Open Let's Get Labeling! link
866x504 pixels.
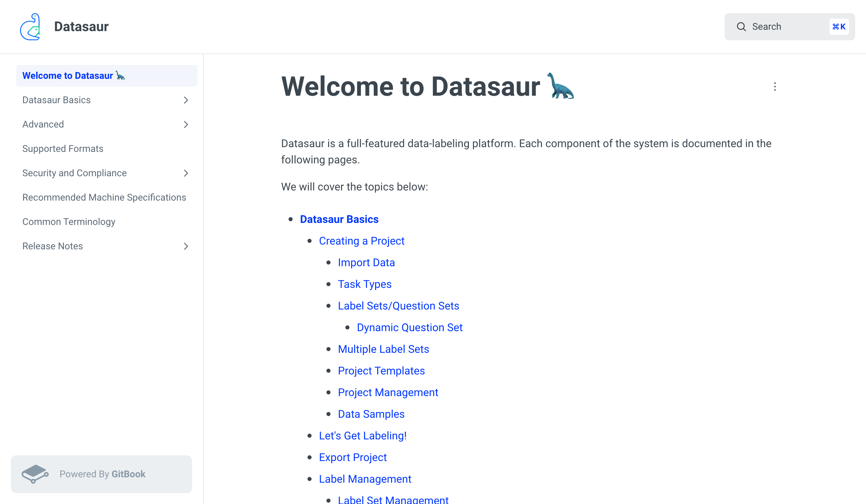(x=363, y=436)
